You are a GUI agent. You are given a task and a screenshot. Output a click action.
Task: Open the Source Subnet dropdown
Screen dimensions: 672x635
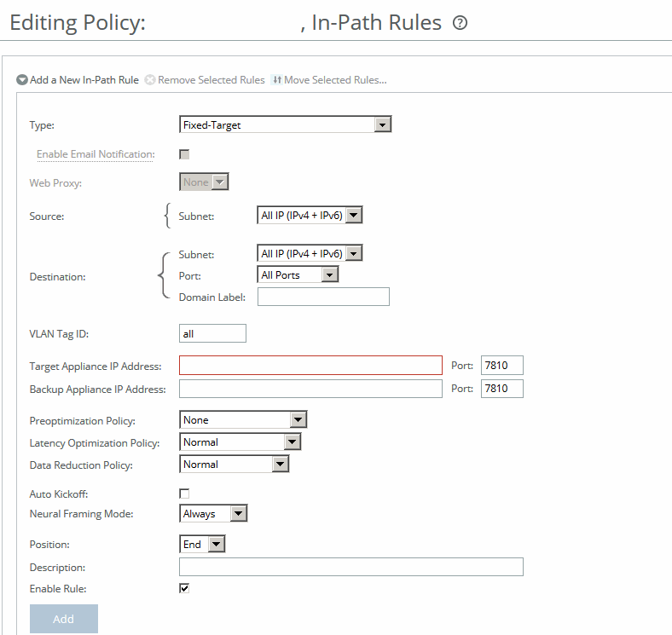click(x=310, y=216)
